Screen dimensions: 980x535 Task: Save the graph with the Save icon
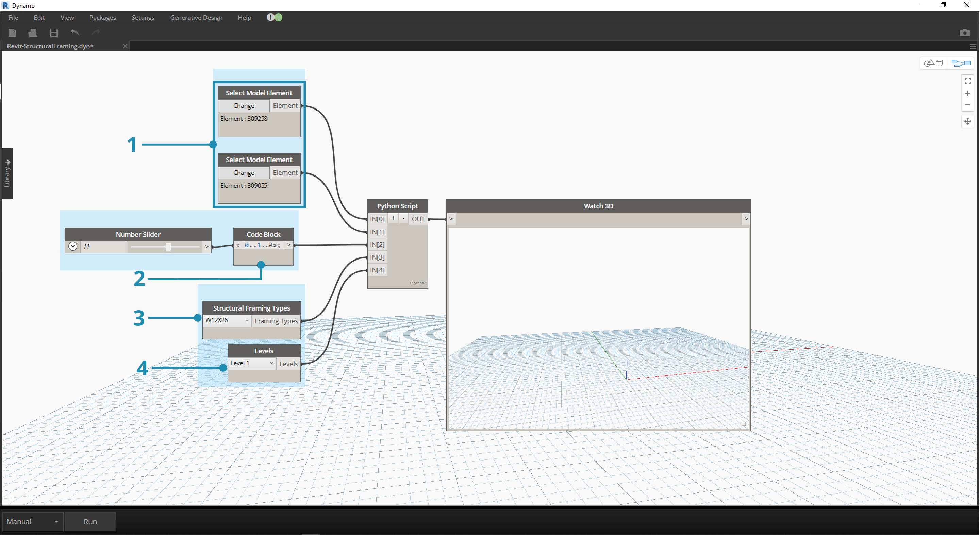(x=54, y=33)
